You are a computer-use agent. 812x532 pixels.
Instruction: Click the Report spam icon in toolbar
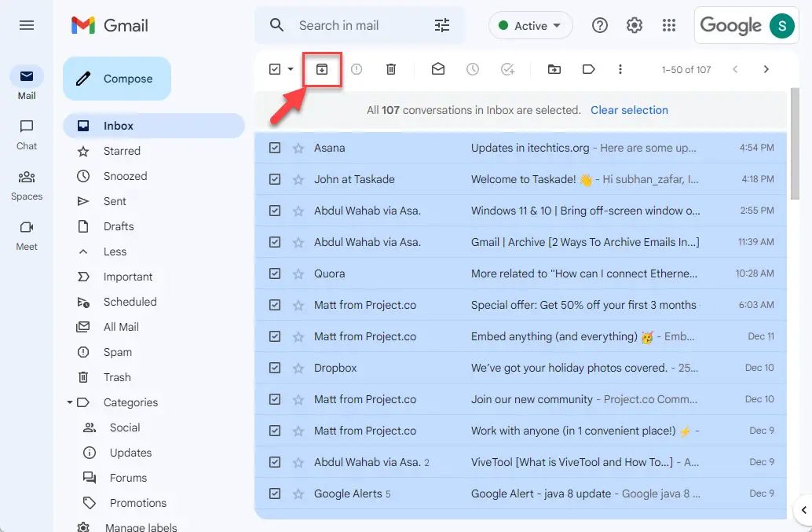357,69
